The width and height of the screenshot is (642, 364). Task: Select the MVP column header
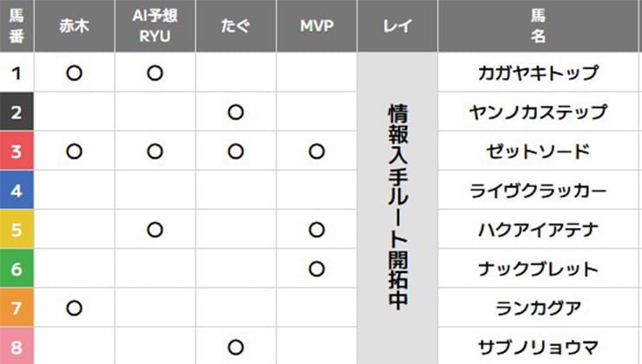pos(317,27)
